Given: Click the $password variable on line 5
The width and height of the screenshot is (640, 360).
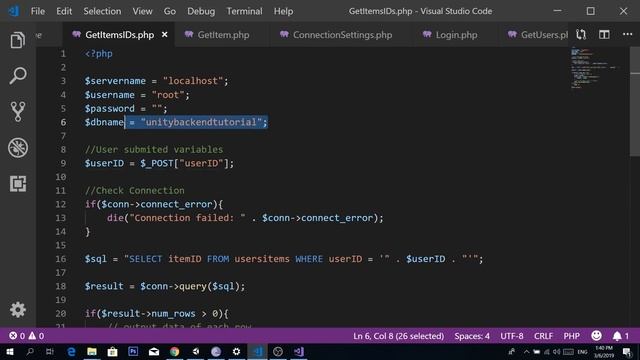Looking at the screenshot, I should click(x=109, y=109).
